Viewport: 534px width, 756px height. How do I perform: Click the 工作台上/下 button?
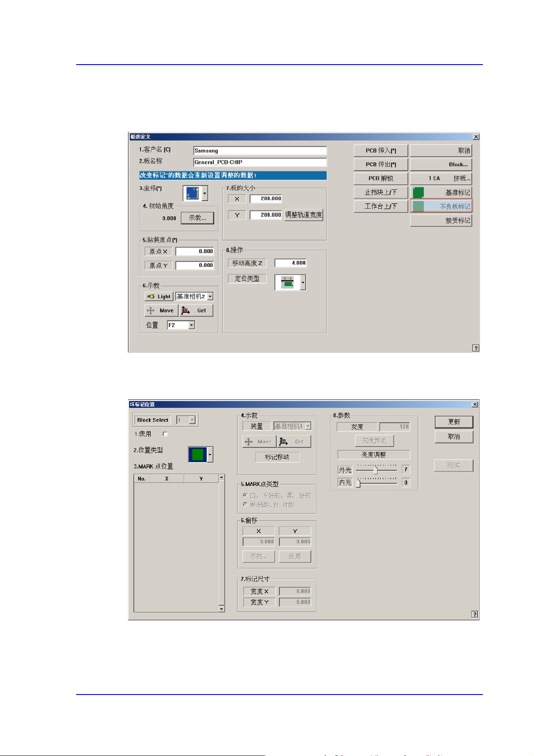point(381,206)
